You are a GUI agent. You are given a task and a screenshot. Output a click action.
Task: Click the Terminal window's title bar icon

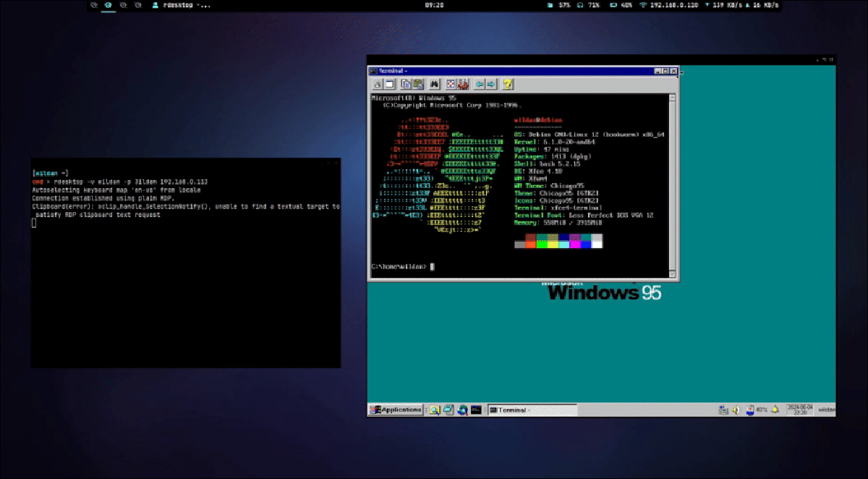click(x=373, y=71)
